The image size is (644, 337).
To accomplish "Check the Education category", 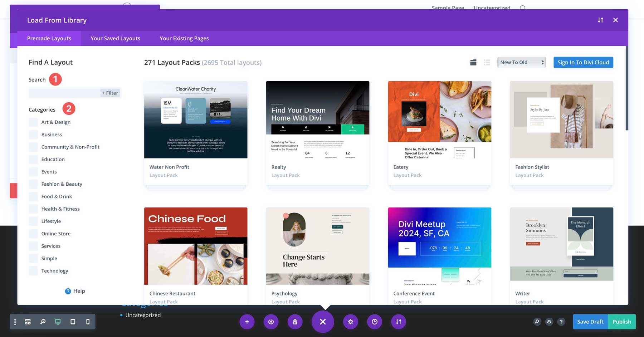I will point(33,160).
